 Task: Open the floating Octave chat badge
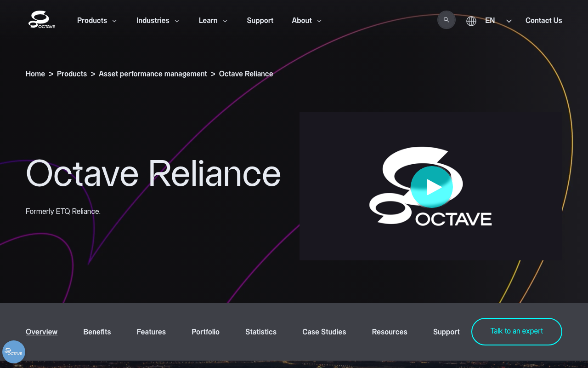[x=14, y=352]
